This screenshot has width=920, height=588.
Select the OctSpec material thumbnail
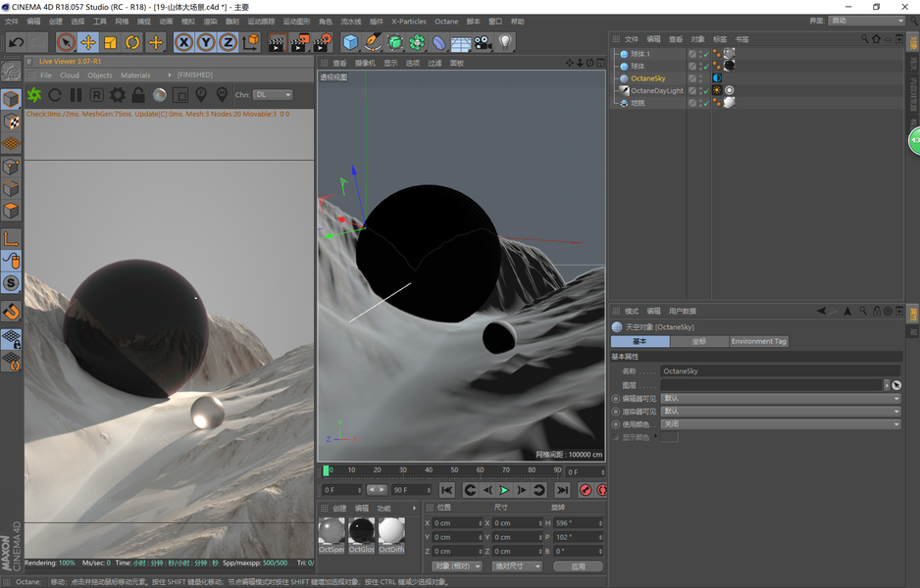[x=332, y=535]
